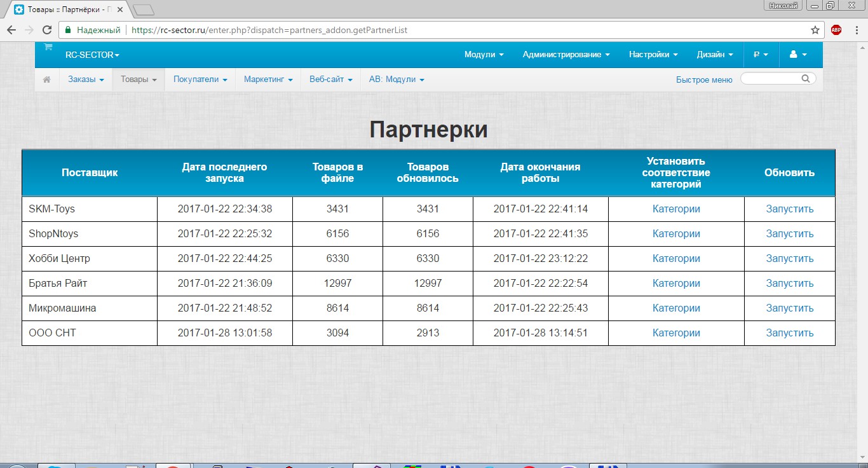
Task: Expand the Покупатели menu
Action: [x=200, y=79]
